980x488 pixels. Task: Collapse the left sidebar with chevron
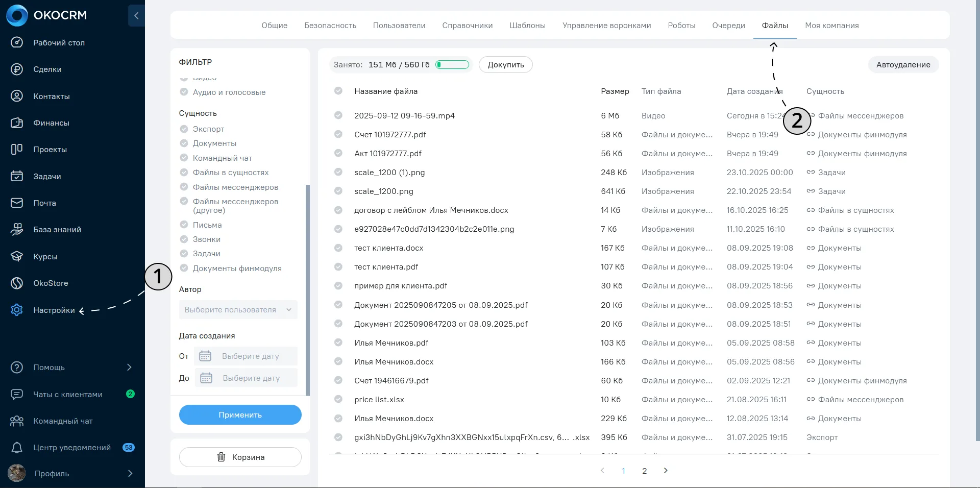[x=136, y=16]
